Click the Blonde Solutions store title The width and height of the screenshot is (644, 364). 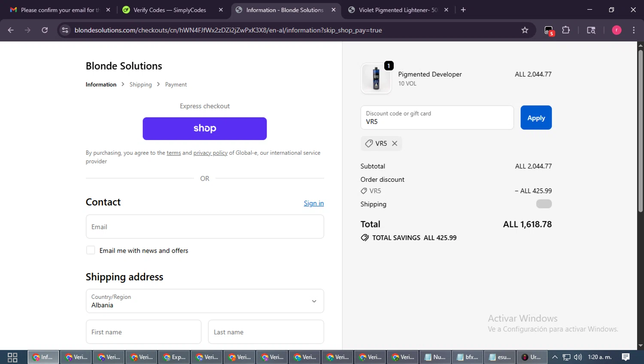click(x=124, y=66)
